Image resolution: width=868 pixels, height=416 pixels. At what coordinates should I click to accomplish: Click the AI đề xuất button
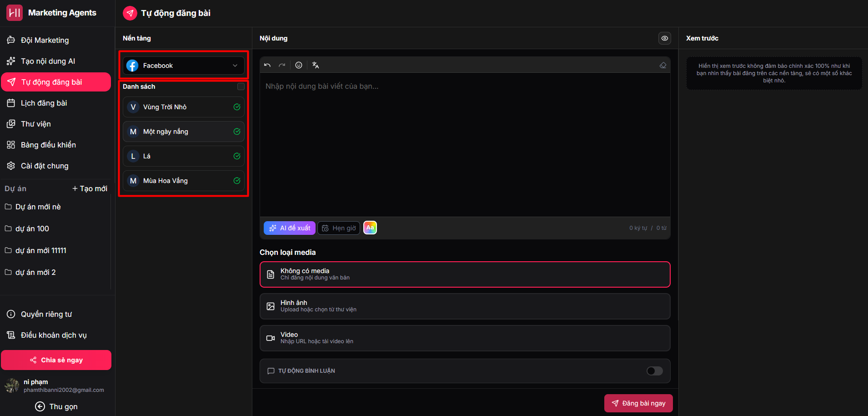(x=290, y=228)
